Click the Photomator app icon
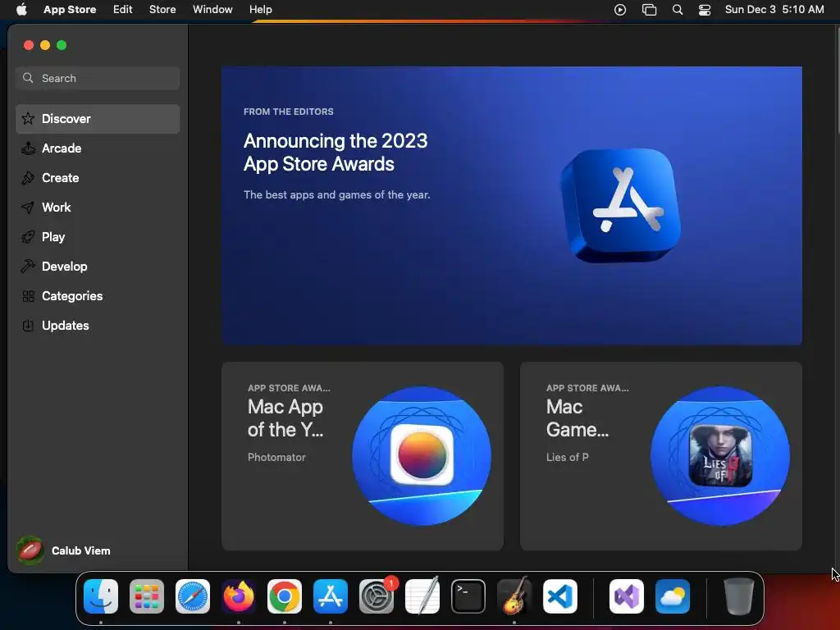The image size is (840, 630). (x=422, y=454)
